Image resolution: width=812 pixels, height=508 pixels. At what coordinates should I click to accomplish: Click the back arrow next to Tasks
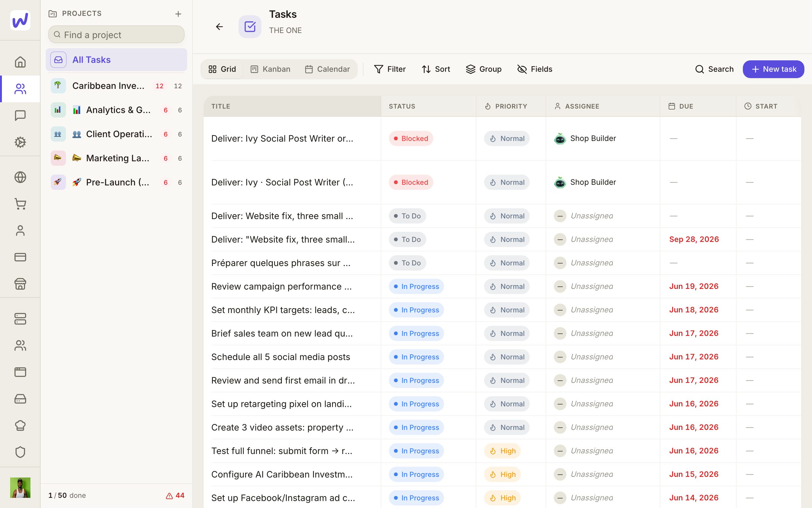pyautogui.click(x=219, y=27)
